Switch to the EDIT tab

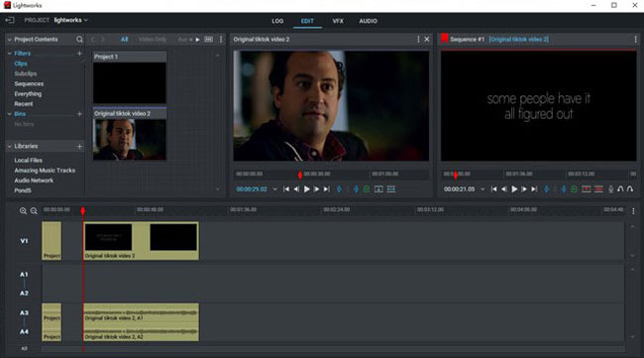[x=307, y=21]
